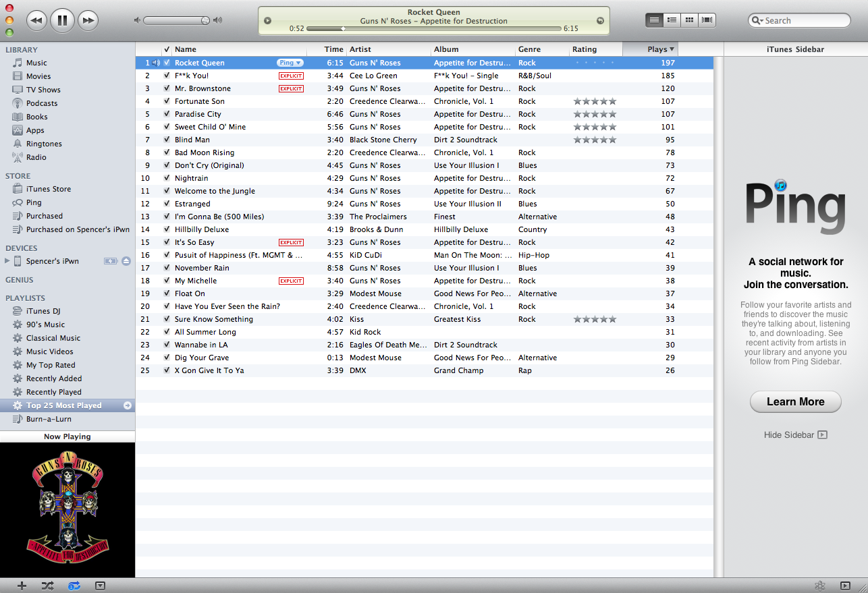868x593 pixels.
Task: Open the Books library
Action: pyautogui.click(x=37, y=117)
